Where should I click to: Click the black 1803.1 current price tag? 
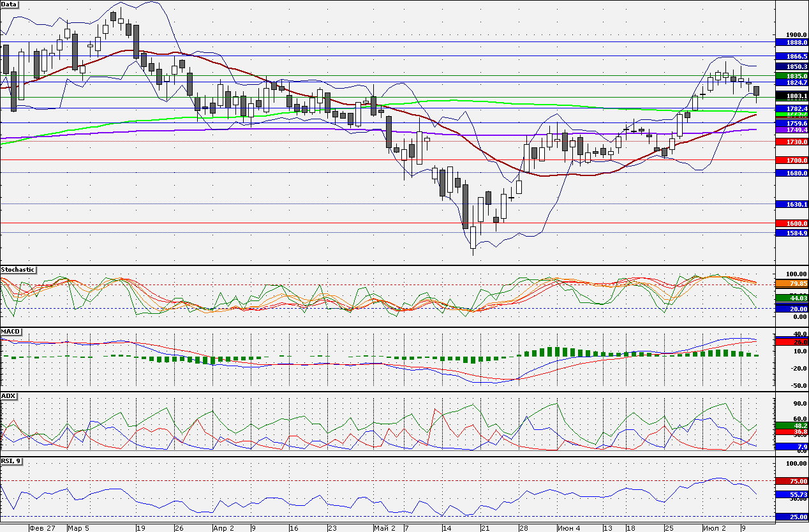point(791,96)
